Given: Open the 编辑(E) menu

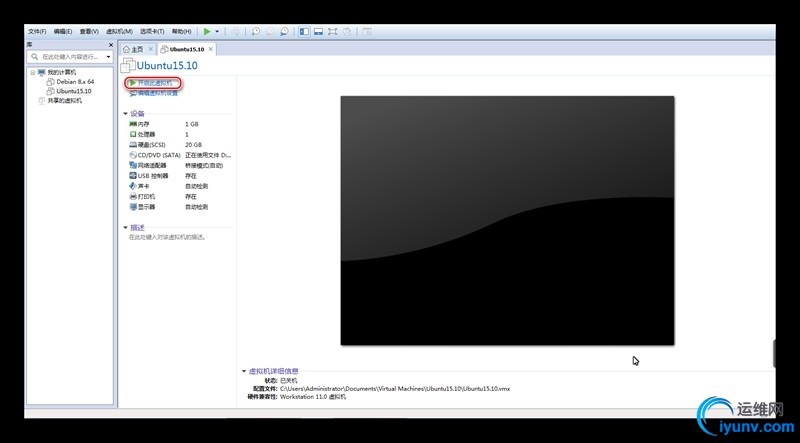Looking at the screenshot, I should click(x=63, y=32).
